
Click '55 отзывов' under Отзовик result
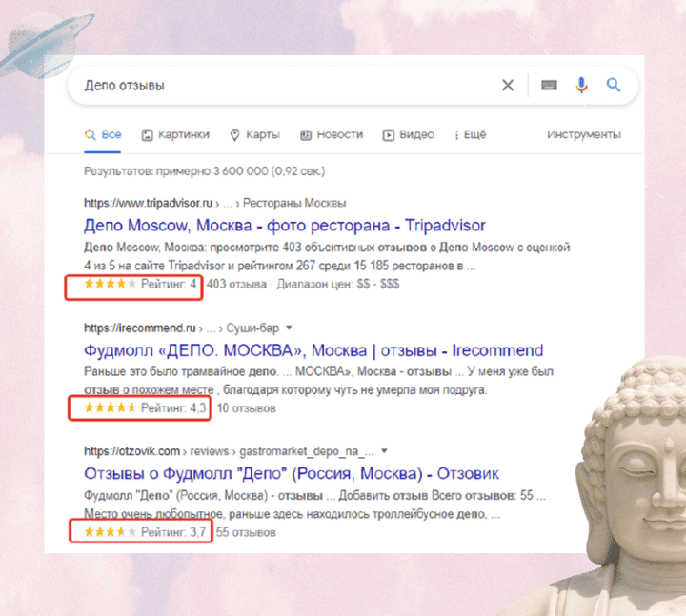(x=246, y=532)
